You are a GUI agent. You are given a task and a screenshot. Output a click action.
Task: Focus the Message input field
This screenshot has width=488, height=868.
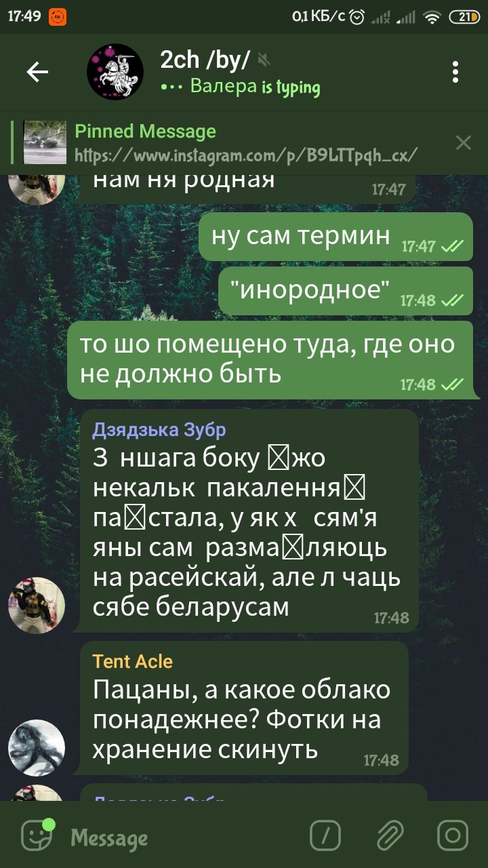pyautogui.click(x=183, y=838)
